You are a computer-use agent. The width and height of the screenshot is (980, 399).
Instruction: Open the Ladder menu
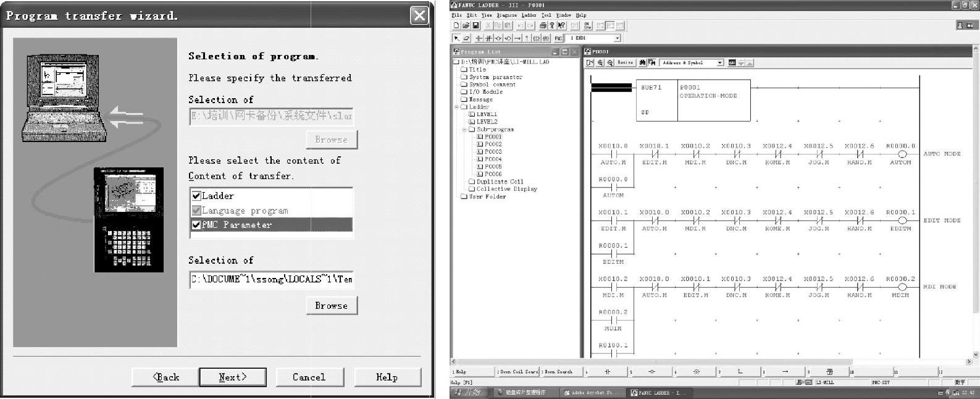(x=529, y=15)
